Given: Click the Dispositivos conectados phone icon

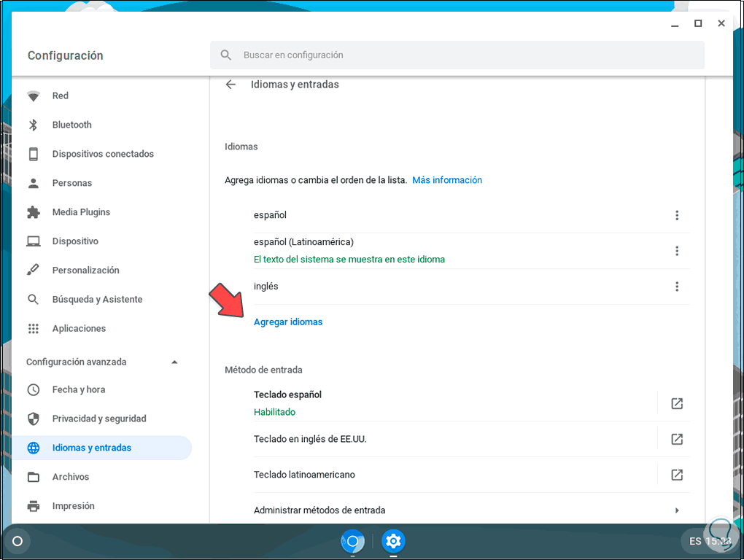Looking at the screenshot, I should [x=34, y=154].
